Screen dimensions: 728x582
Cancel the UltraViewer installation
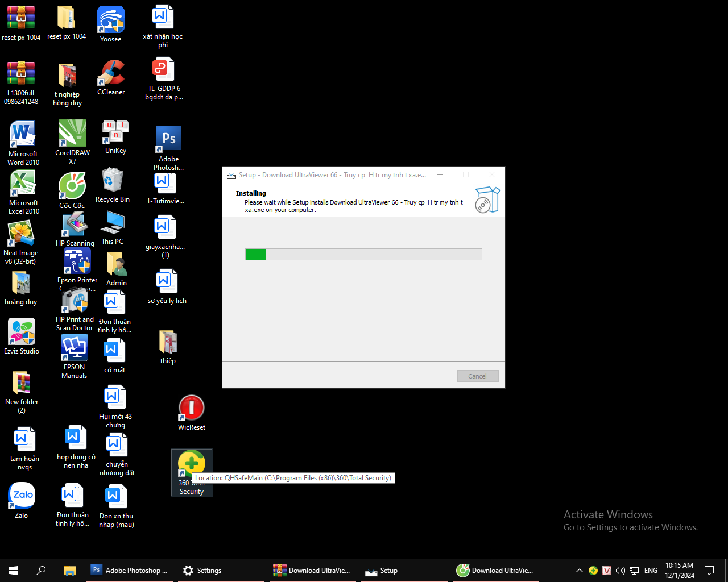(477, 376)
